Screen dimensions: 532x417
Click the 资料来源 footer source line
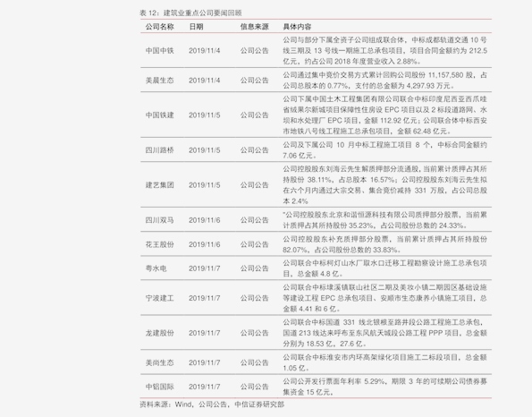(x=212, y=404)
